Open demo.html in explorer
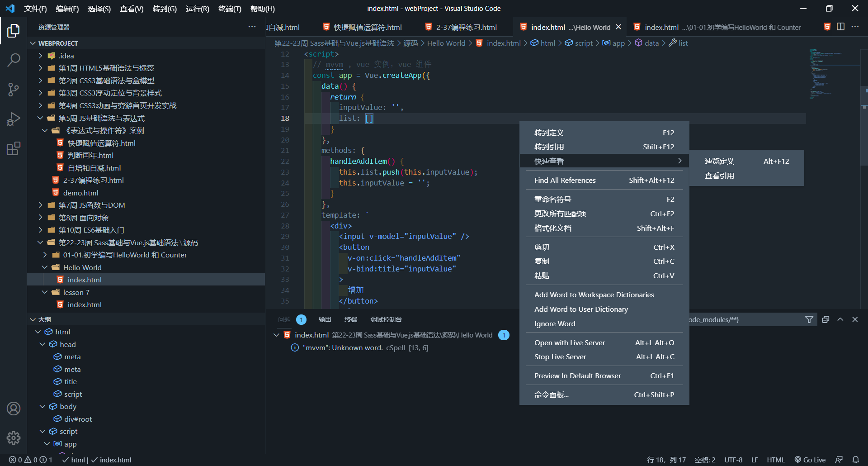The width and height of the screenshot is (868, 466). tap(80, 193)
